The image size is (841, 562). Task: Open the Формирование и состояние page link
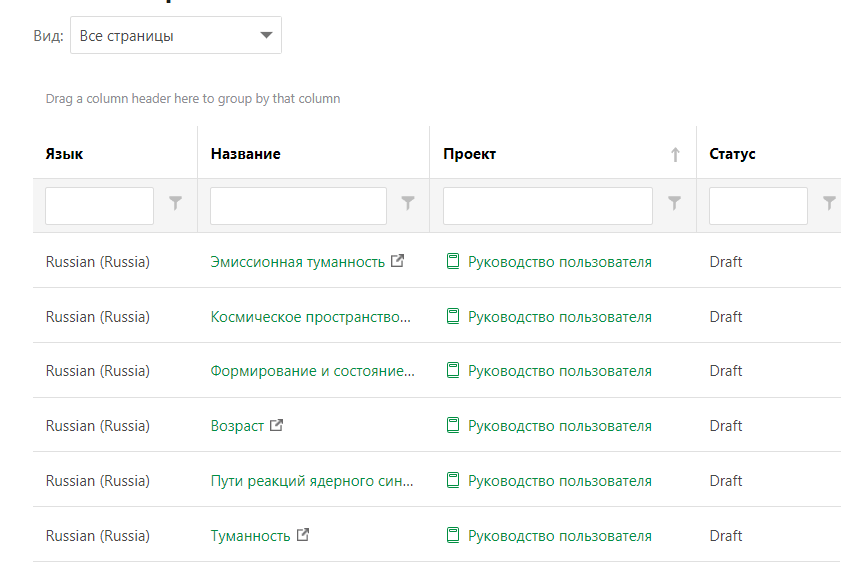pyautogui.click(x=312, y=371)
